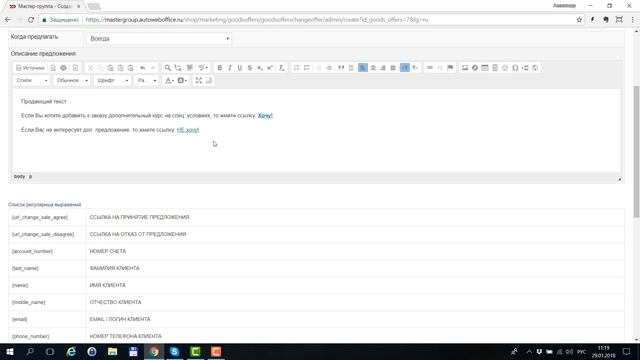Open the Когда предлагать dropdown
Viewport: 640px width, 360px height.
[159, 38]
